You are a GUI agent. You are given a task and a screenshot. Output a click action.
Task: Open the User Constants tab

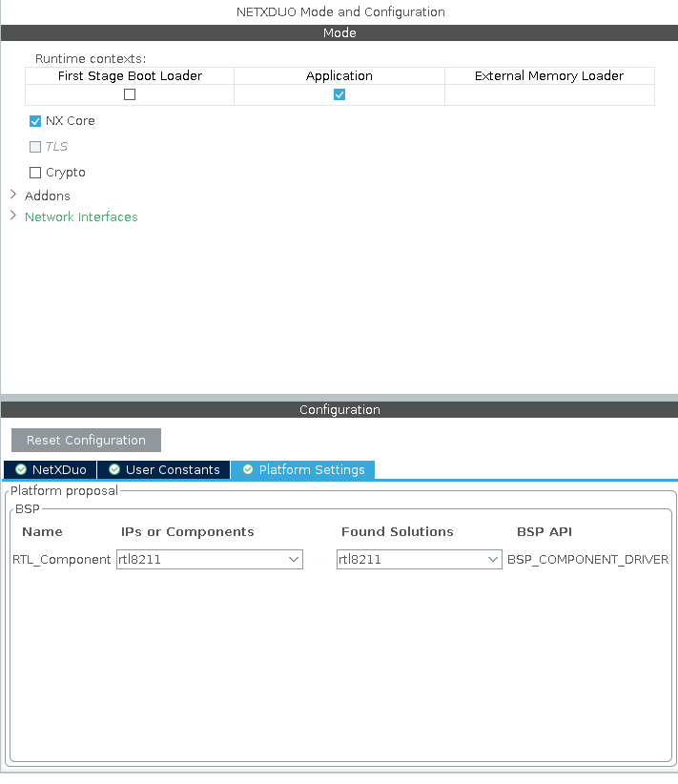[x=163, y=469]
